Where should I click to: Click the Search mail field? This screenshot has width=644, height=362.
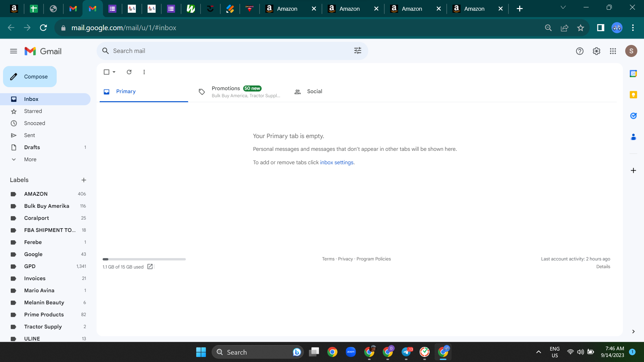231,51
